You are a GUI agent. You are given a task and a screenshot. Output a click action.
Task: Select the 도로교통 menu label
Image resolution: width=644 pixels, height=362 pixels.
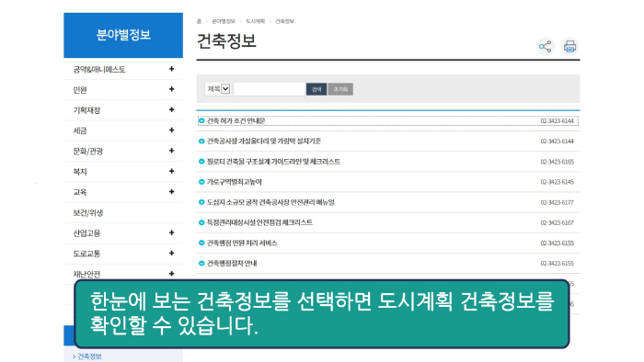point(86,254)
